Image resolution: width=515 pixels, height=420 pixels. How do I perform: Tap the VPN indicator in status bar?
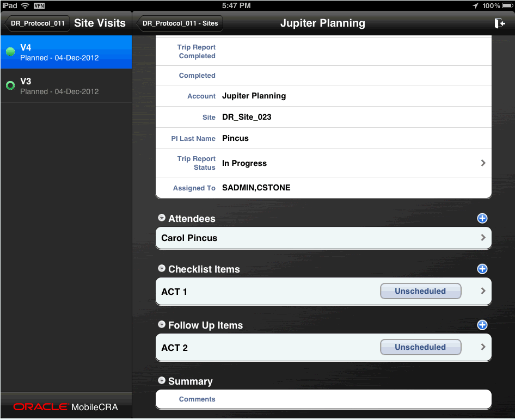39,5
